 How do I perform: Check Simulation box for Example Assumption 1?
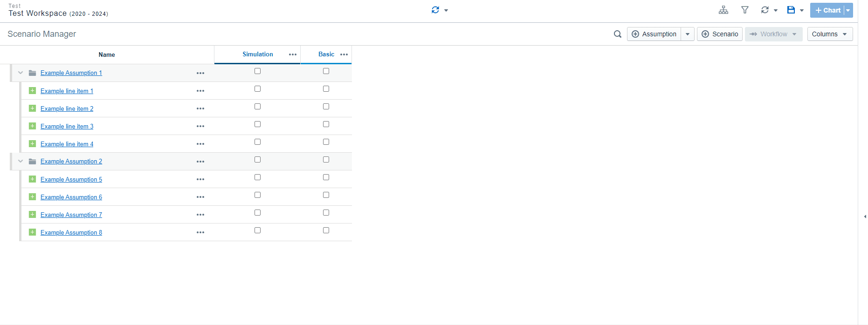tap(257, 71)
